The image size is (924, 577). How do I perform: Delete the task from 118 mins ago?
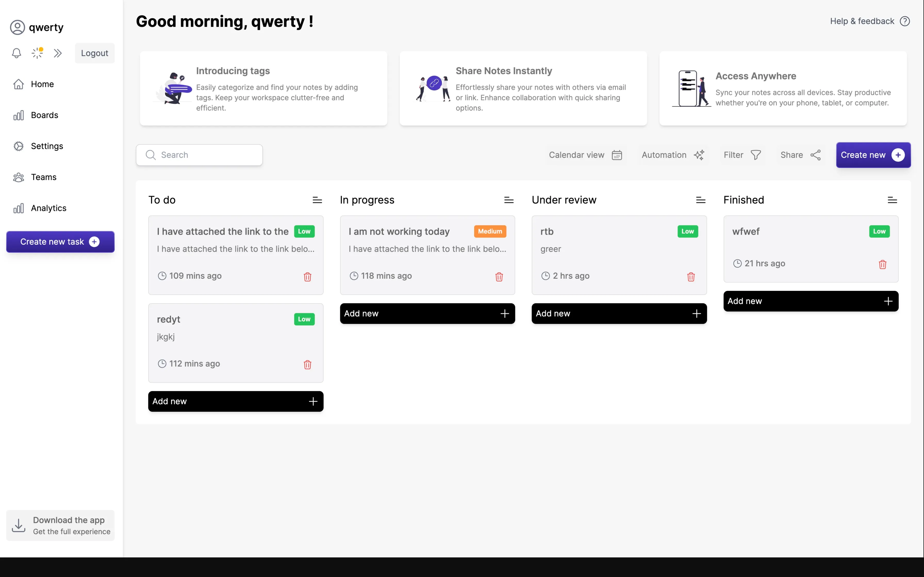click(499, 277)
